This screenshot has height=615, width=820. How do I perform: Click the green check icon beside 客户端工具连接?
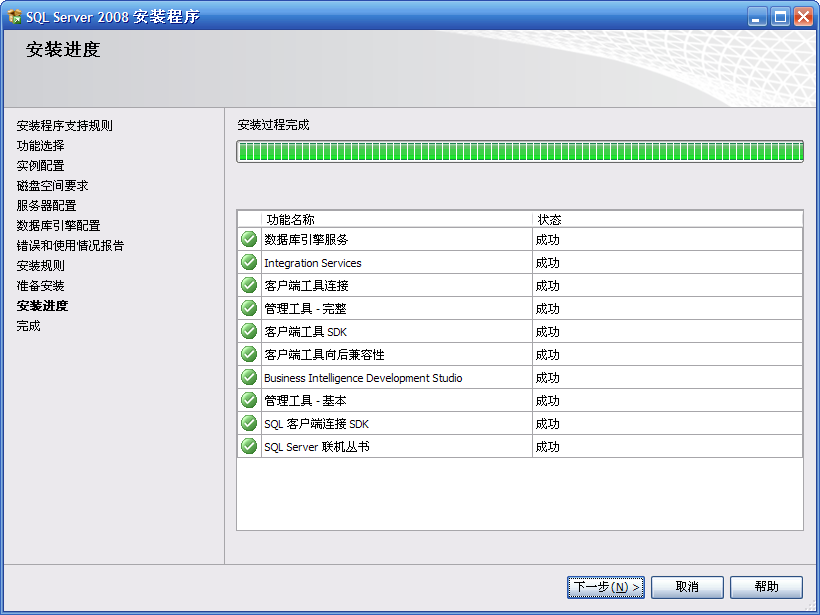249,285
